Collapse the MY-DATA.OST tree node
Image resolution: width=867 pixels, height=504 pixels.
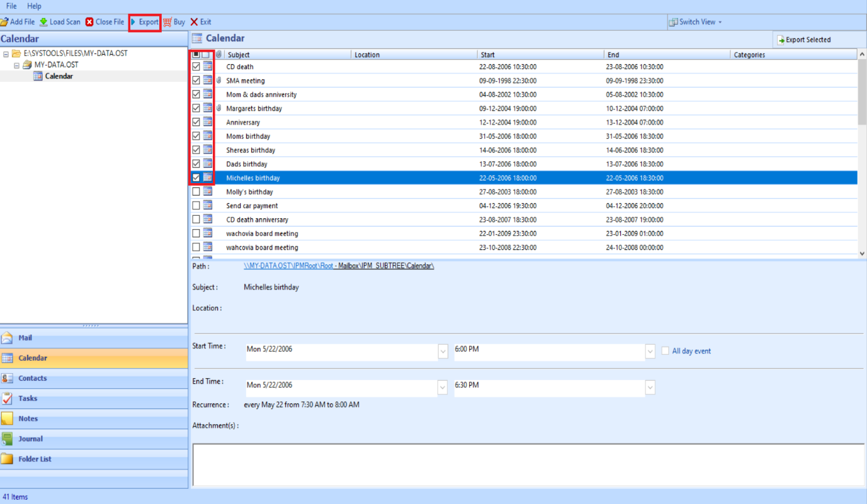pyautogui.click(x=17, y=65)
